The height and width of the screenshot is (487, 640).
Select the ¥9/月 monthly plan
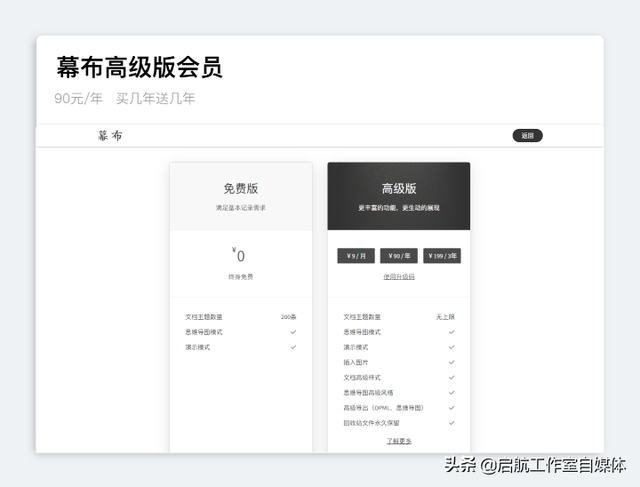point(356,256)
